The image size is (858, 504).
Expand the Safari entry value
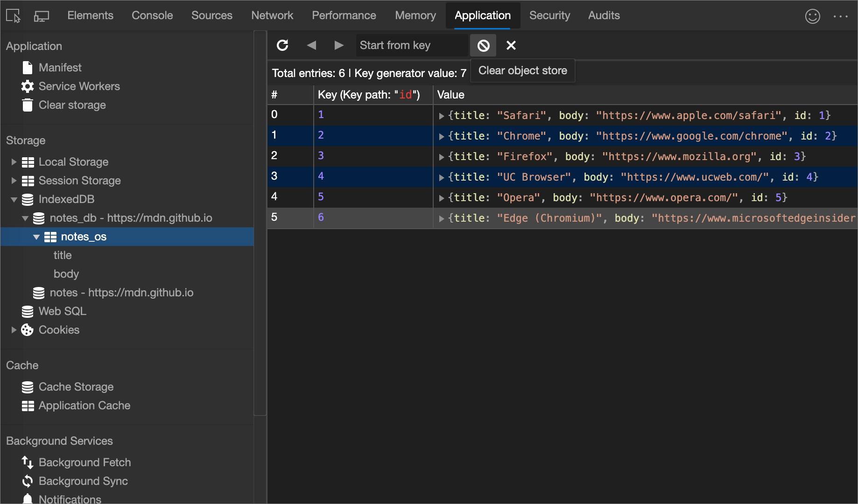pyautogui.click(x=441, y=115)
